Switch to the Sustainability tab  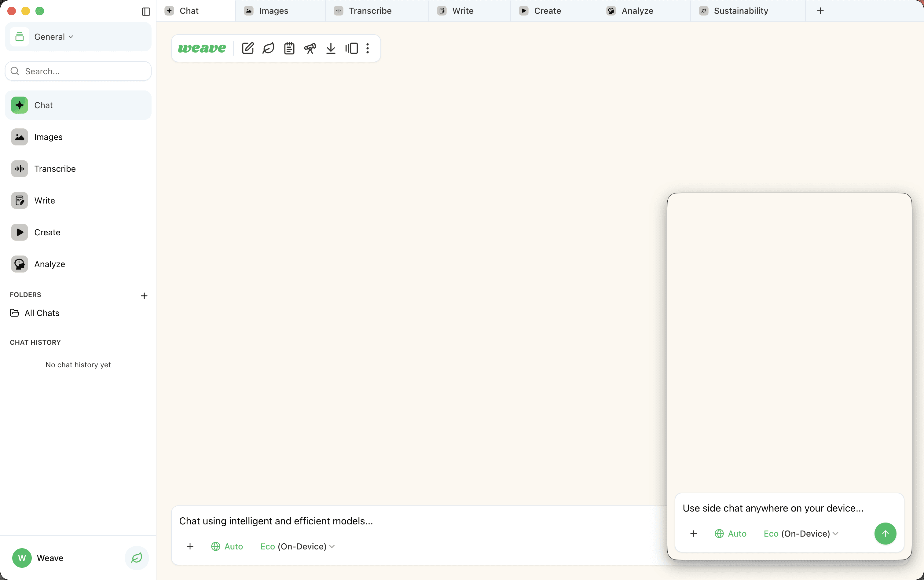(740, 11)
